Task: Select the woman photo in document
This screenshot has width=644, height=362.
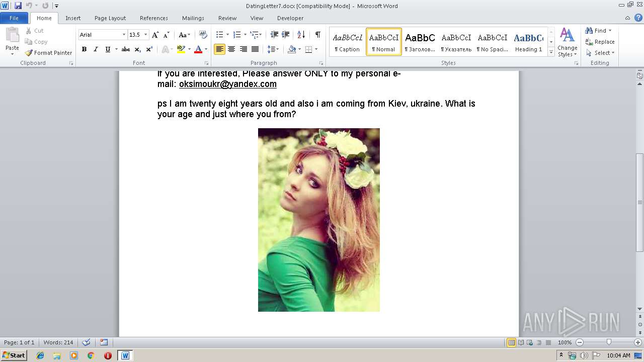Action: (319, 220)
